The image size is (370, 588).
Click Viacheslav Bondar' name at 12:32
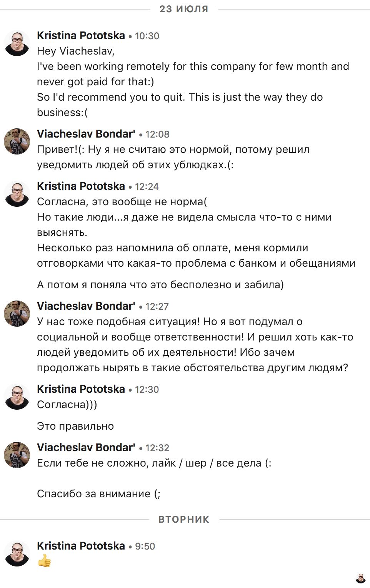pyautogui.click(x=86, y=447)
